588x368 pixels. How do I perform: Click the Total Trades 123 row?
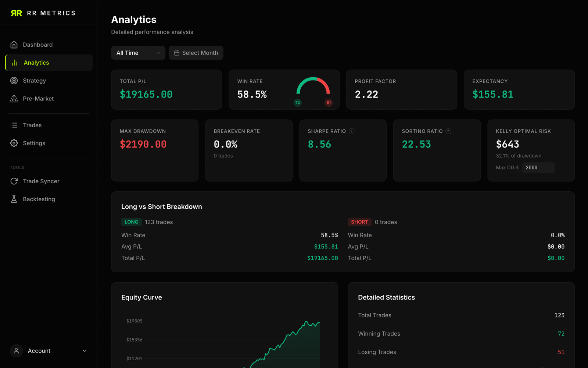(461, 315)
